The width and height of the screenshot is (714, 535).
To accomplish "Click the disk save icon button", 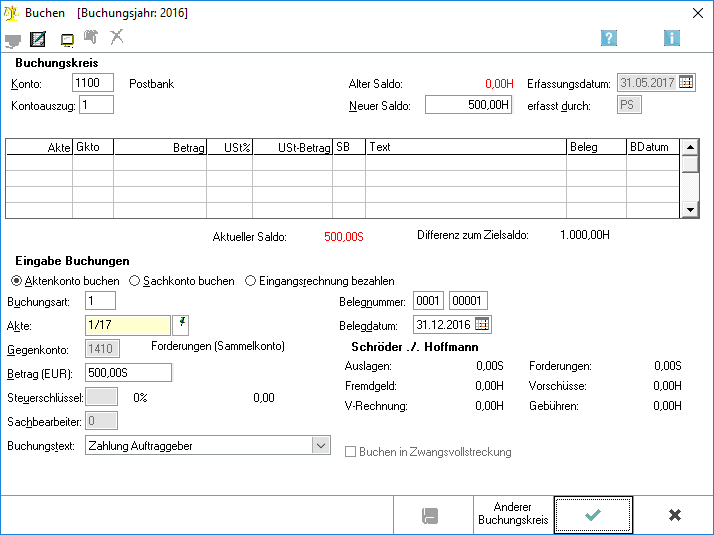I will [x=430, y=515].
